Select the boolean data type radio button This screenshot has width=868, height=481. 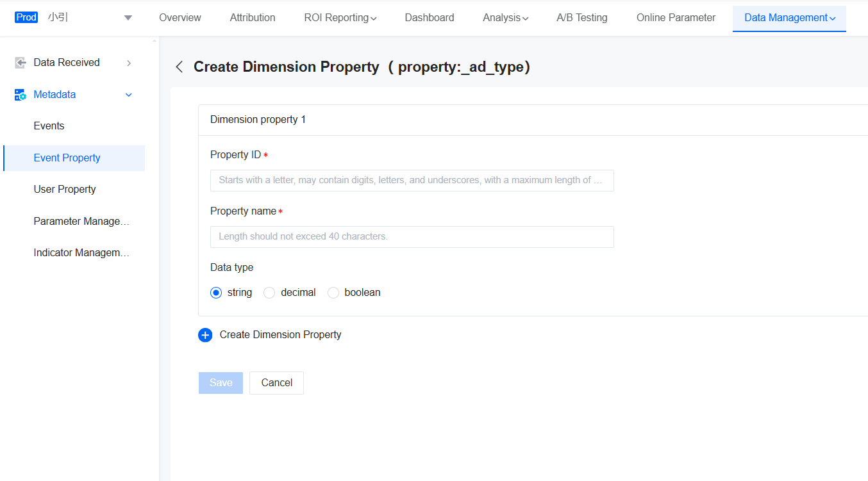click(333, 292)
